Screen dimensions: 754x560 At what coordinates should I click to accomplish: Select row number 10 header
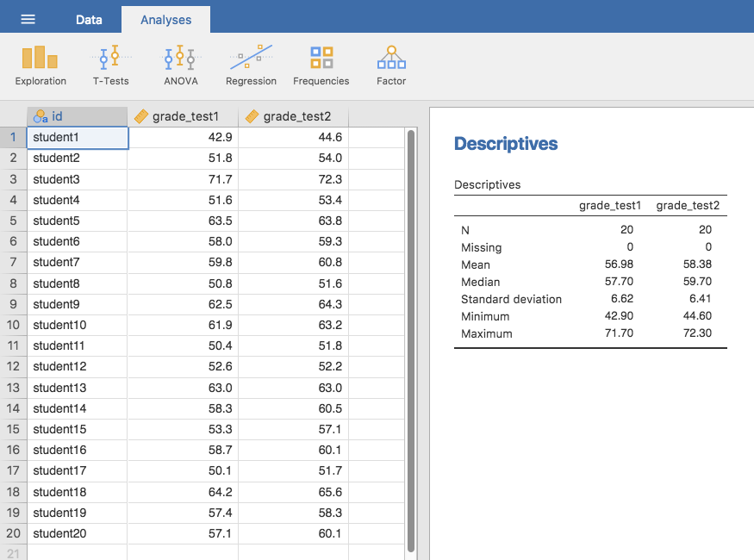pyautogui.click(x=13, y=325)
